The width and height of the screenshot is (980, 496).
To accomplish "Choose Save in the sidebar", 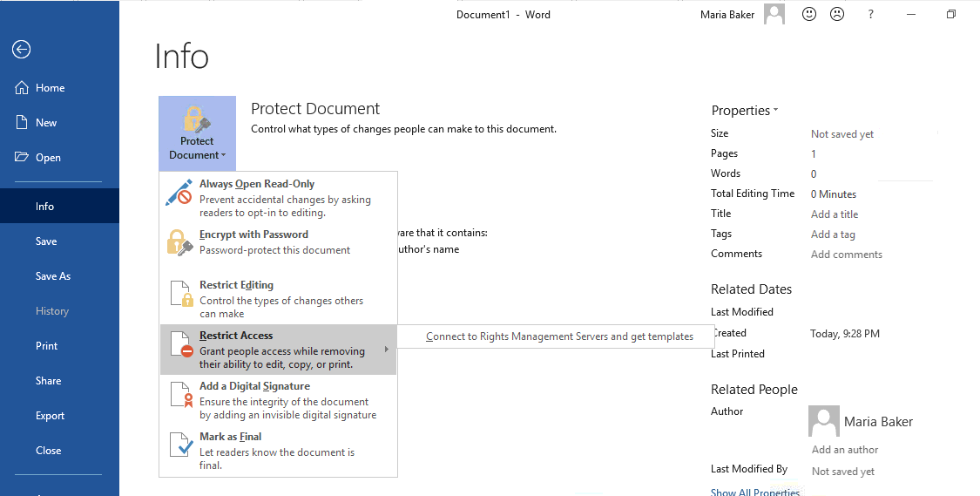I will point(59,241).
